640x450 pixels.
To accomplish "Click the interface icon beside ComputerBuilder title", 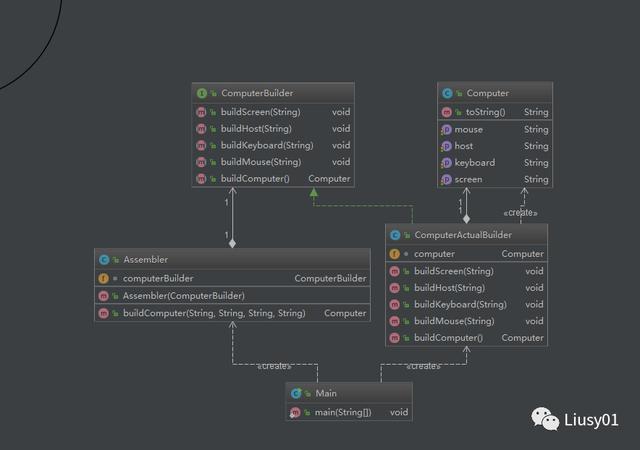I will pos(202,93).
